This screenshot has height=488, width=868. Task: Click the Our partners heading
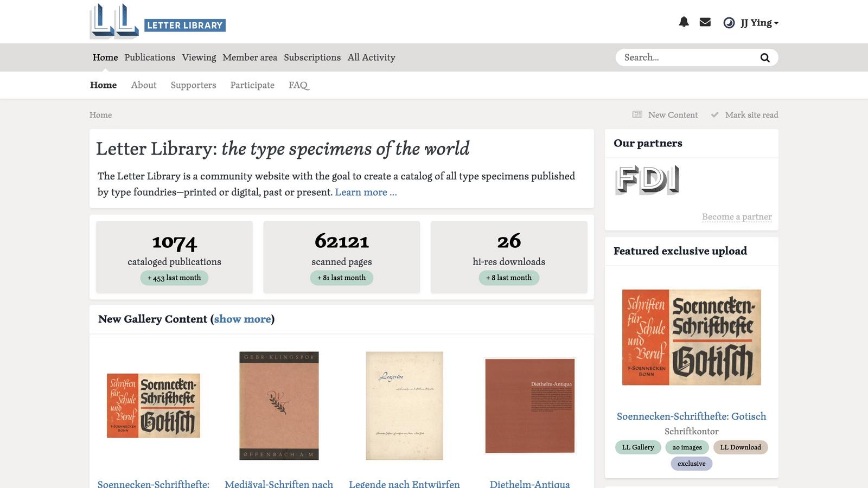click(648, 143)
